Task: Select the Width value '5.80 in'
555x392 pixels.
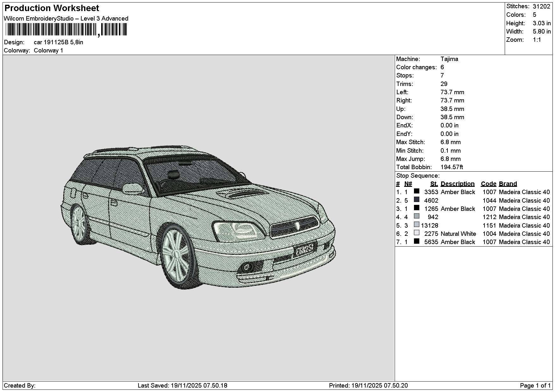Action: point(542,32)
